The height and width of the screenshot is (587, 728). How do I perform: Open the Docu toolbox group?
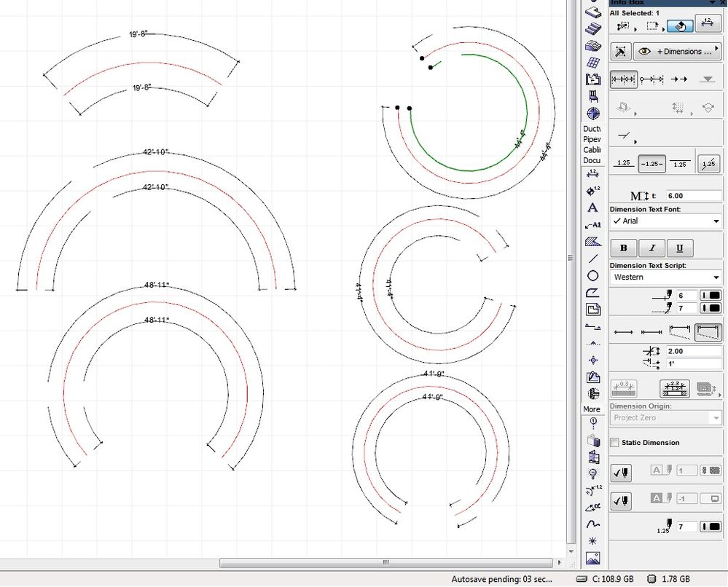coord(592,160)
